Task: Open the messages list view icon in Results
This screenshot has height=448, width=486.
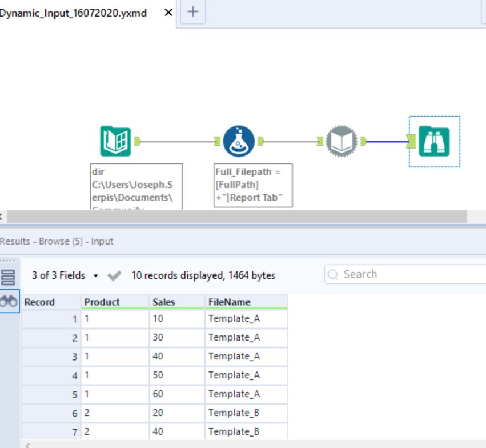Action: (8, 278)
